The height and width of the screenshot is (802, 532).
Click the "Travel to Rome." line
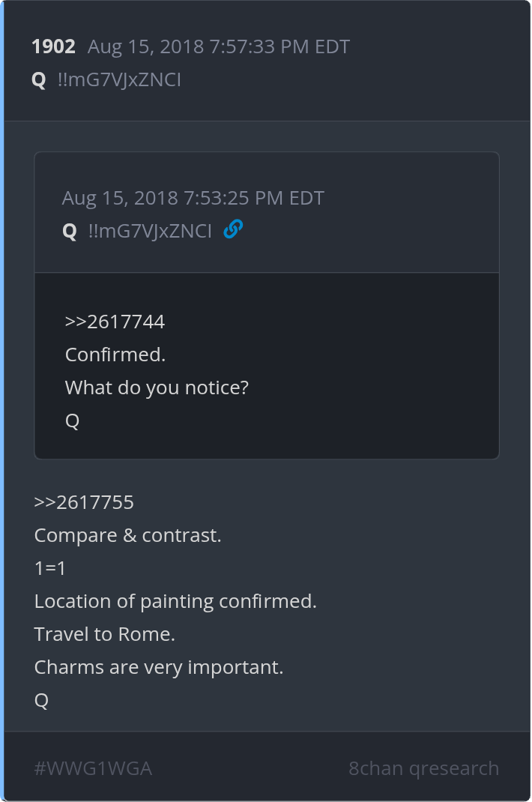(104, 634)
